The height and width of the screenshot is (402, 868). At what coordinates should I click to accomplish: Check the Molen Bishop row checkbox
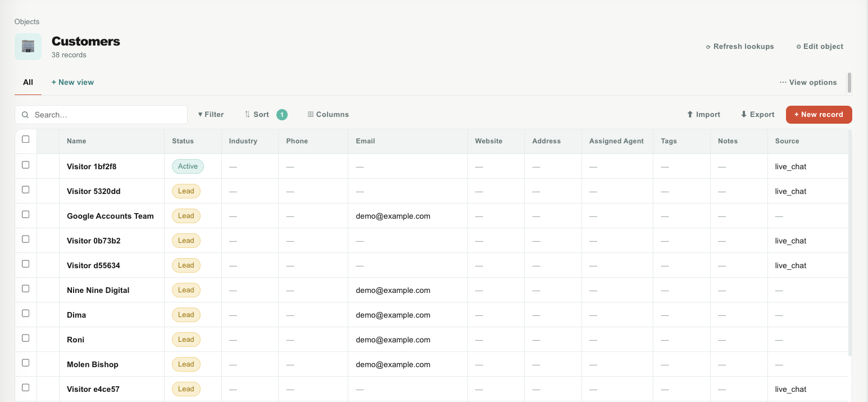coord(25,363)
